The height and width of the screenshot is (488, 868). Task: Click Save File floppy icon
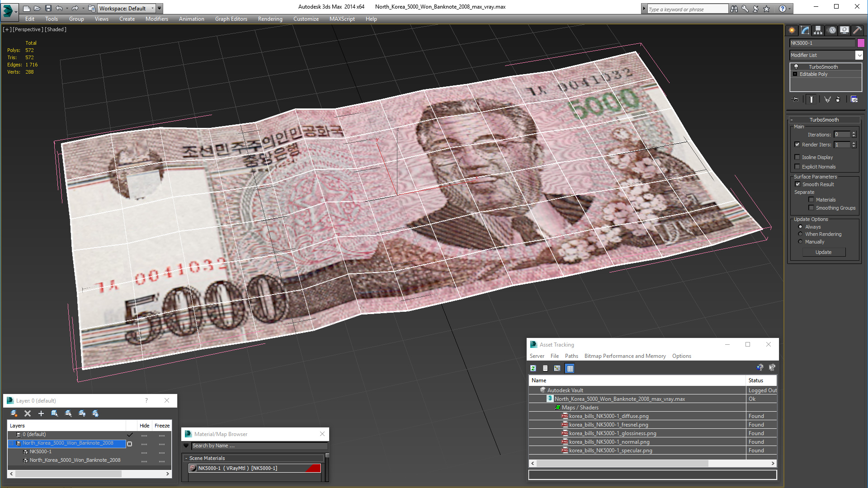[48, 8]
